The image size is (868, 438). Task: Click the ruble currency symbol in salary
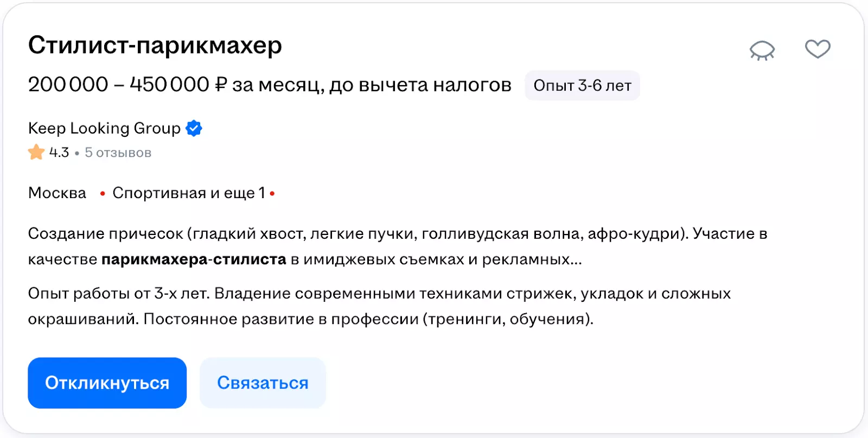(x=220, y=85)
